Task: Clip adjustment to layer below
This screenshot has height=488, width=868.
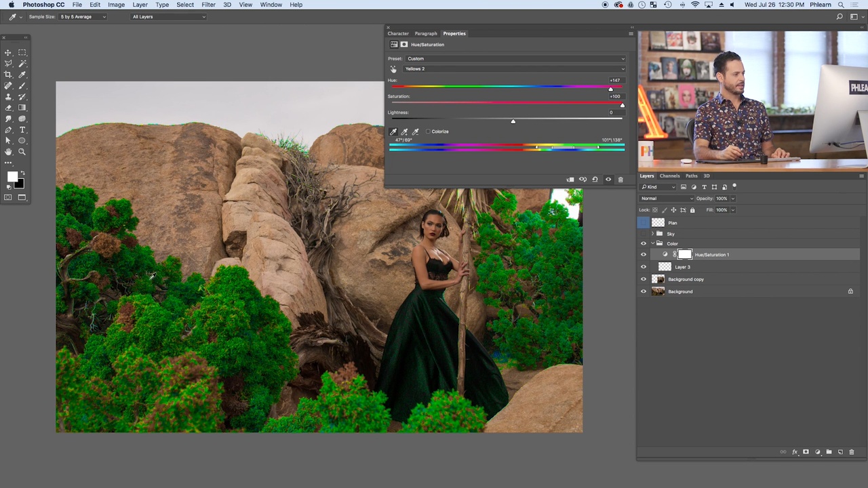Action: (x=570, y=180)
